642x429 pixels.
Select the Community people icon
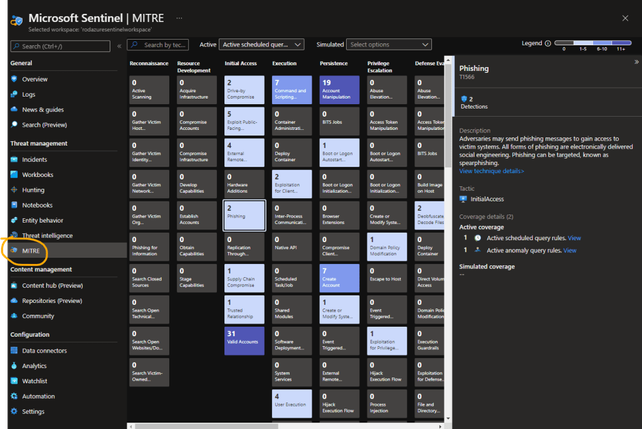[x=14, y=316]
